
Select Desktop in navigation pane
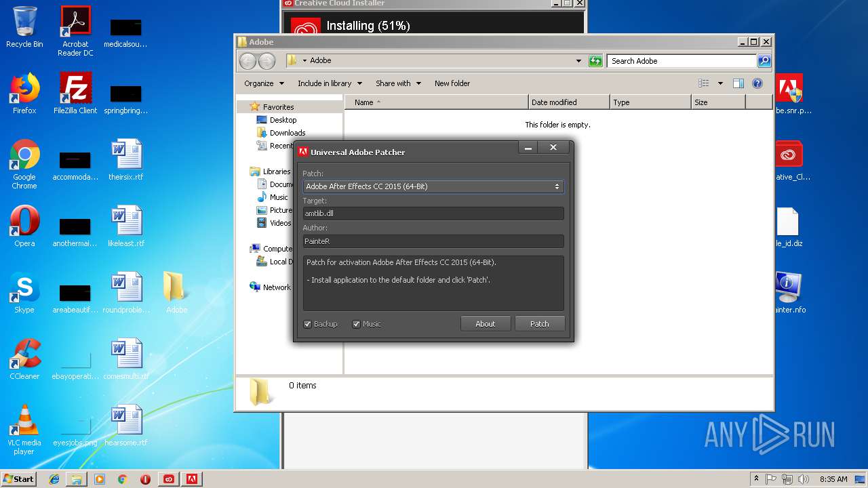click(x=283, y=120)
